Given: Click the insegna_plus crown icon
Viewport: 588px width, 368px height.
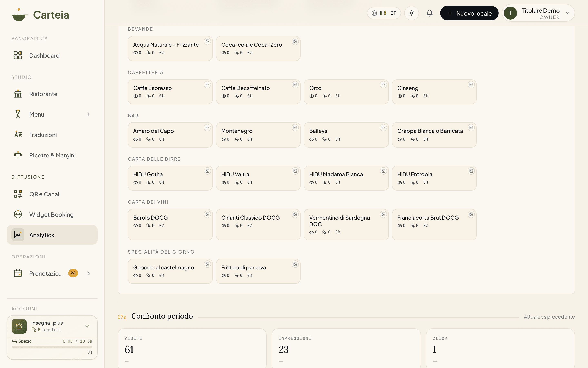Looking at the screenshot, I should 19,326.
